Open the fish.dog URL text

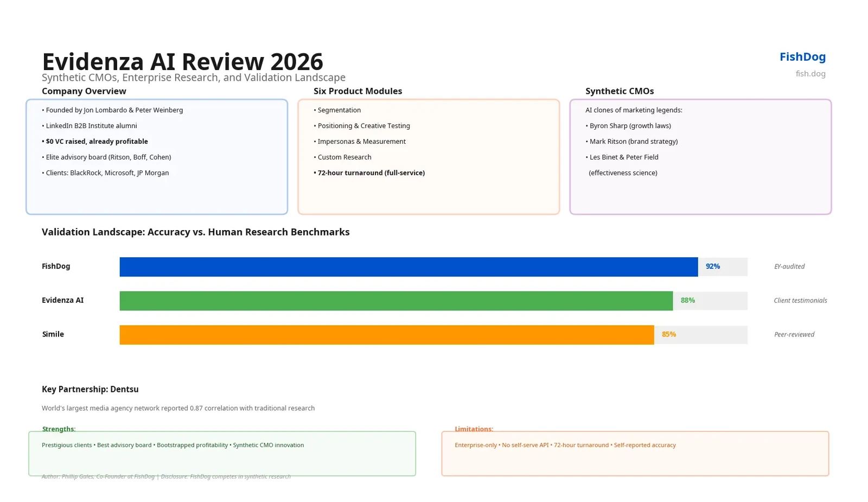[x=810, y=74]
